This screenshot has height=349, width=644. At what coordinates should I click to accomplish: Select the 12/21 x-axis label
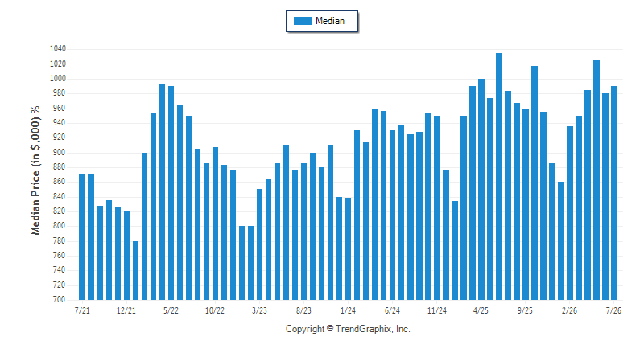coord(126,310)
